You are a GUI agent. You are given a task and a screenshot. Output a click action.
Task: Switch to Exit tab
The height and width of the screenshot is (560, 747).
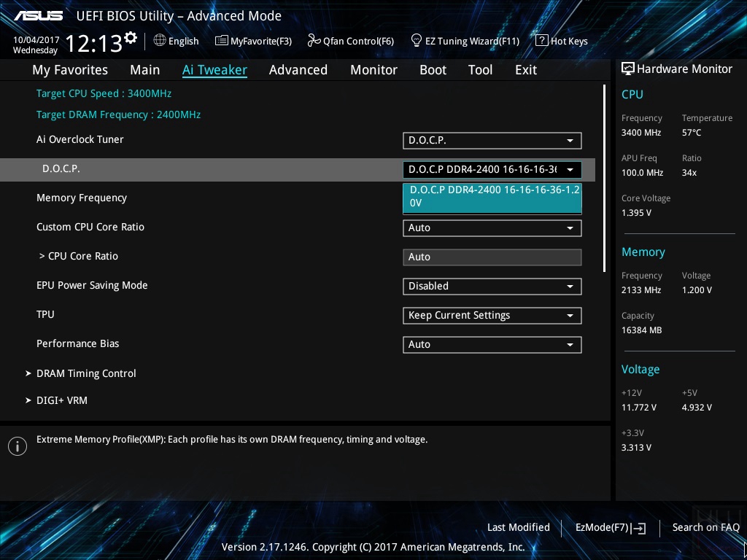tap(526, 69)
